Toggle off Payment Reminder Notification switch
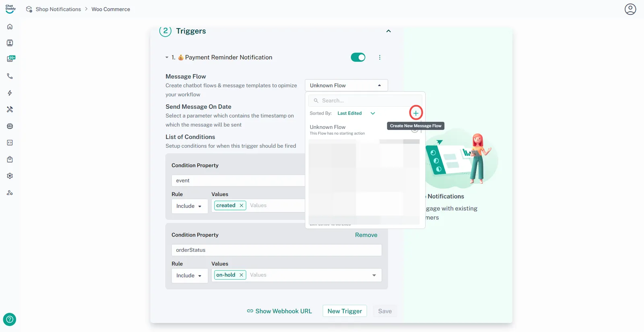This screenshot has height=332, width=644. (358, 57)
